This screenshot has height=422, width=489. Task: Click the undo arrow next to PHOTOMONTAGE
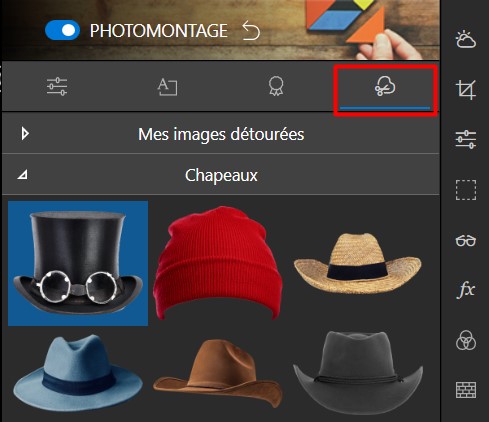tap(251, 30)
